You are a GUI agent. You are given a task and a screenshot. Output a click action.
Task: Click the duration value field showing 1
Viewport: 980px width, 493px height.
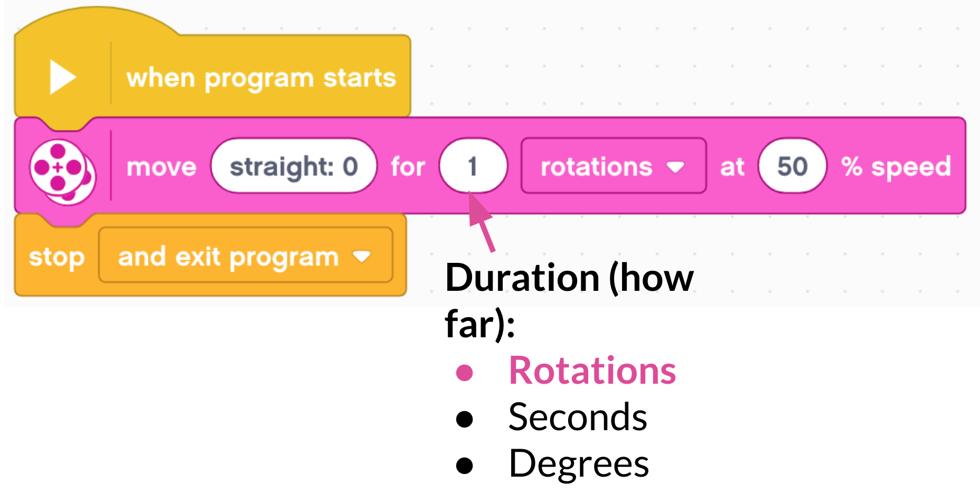click(x=473, y=166)
